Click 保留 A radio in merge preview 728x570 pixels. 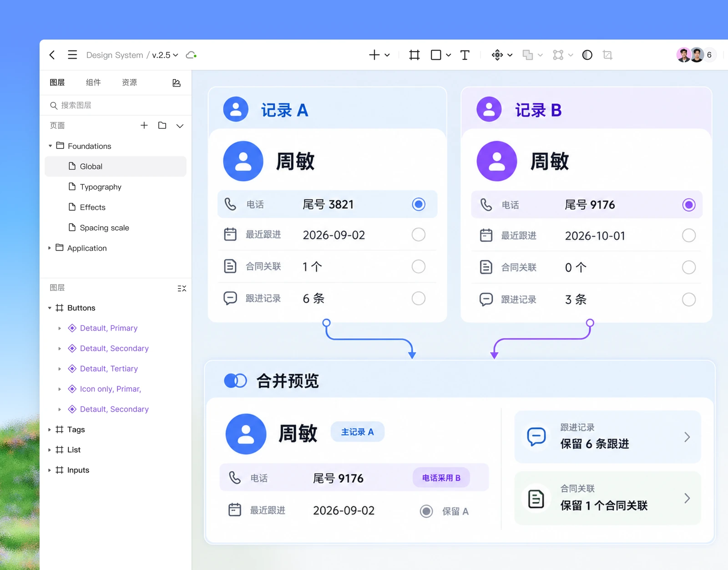[426, 511]
